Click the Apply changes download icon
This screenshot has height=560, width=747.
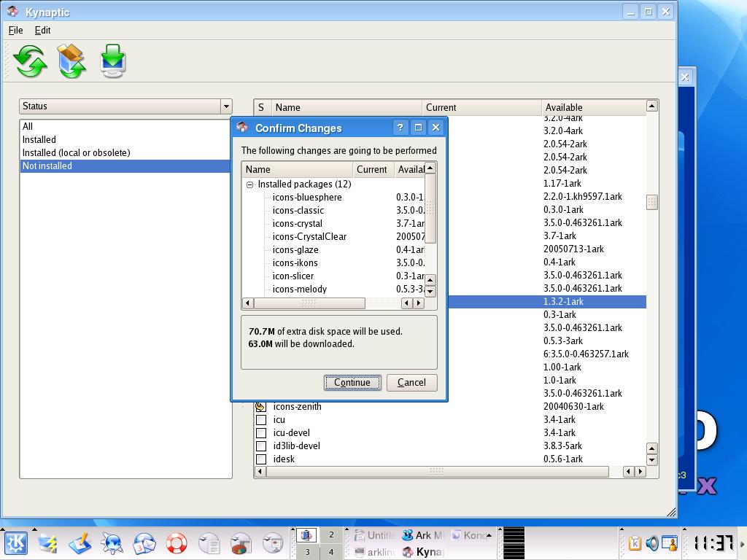point(113,61)
